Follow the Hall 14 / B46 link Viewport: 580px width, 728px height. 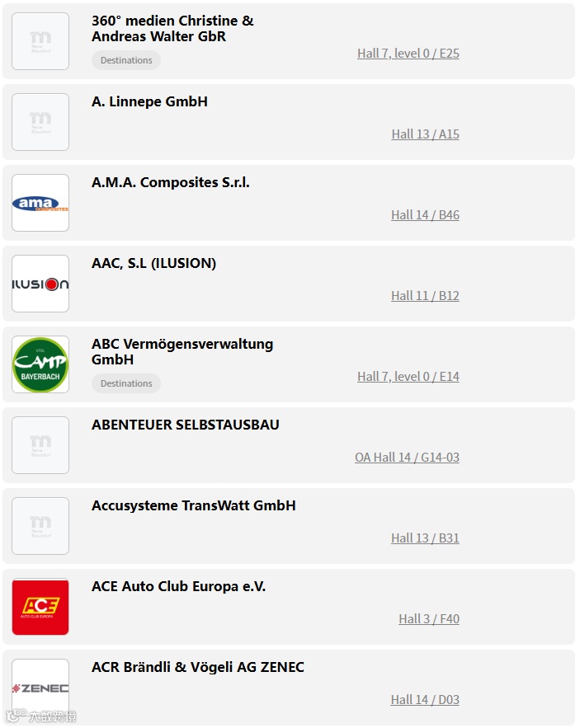coord(425,215)
